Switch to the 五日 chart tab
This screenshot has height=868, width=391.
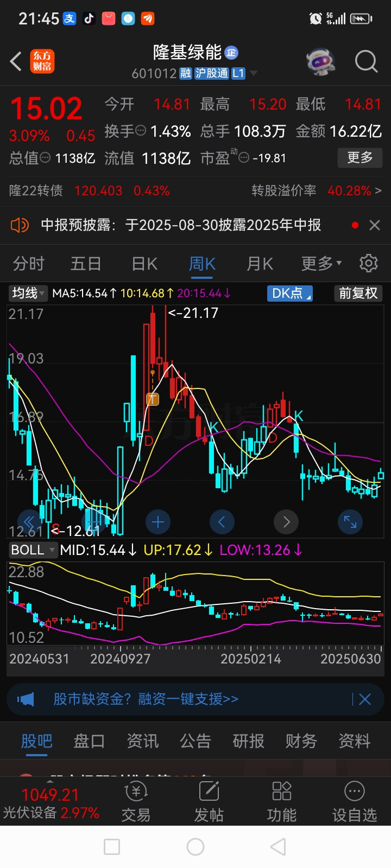coord(86,264)
